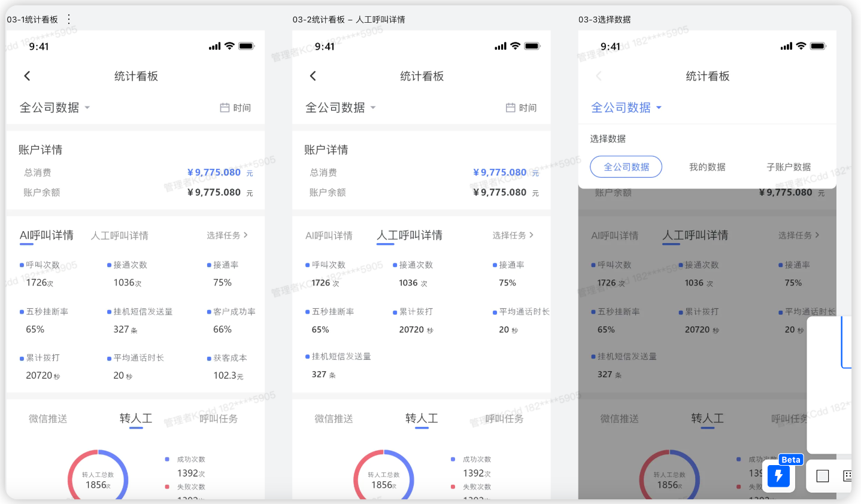Switch to 人工呼叫详情 tab in 03-1
This screenshot has width=861, height=504.
(120, 236)
